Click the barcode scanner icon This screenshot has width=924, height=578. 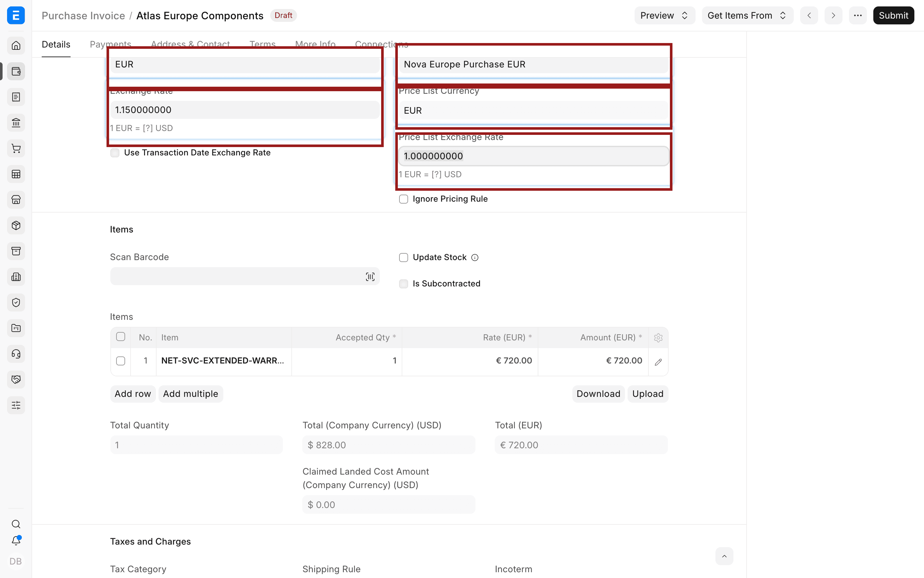tap(370, 276)
